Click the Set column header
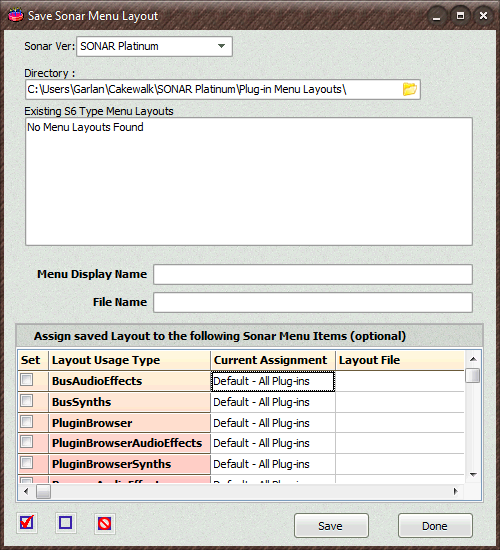This screenshot has height=550, width=500. pyautogui.click(x=33, y=360)
